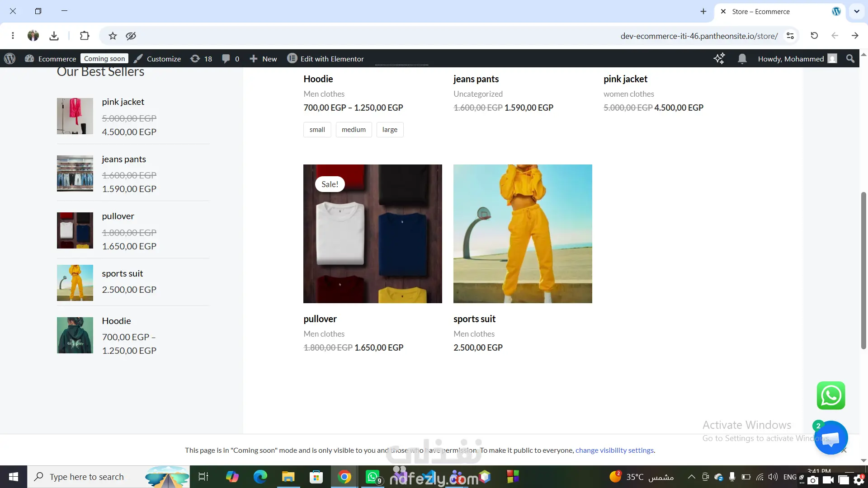Viewport: 868px width, 488px height.
Task: Open the New content menu
Action: pyautogui.click(x=263, y=59)
